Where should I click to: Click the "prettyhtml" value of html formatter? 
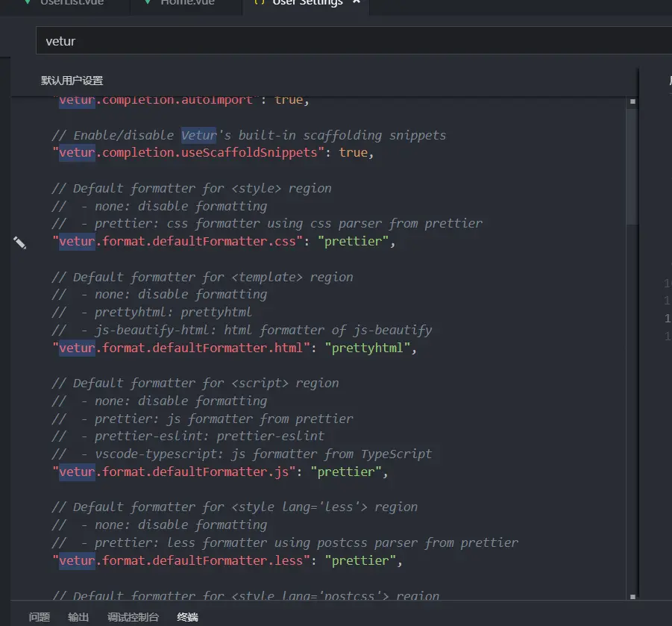point(367,348)
